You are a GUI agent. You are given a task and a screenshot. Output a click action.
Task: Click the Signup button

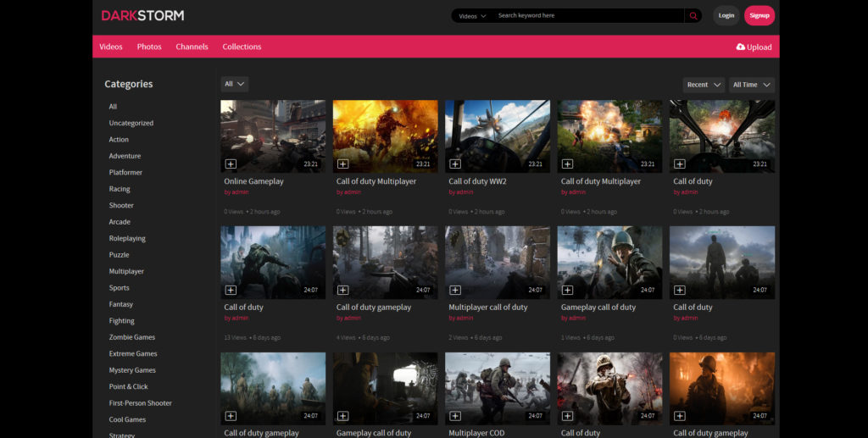(759, 15)
